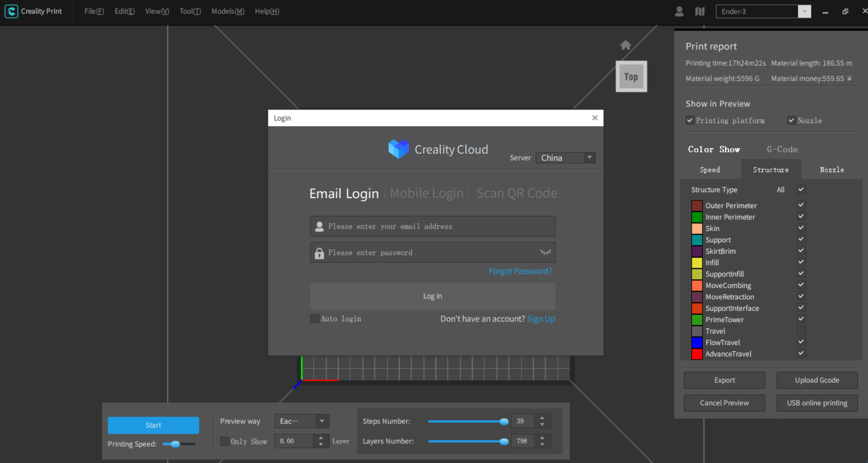Click the home view icon above the viewport
The width and height of the screenshot is (868, 463).
tap(625, 44)
